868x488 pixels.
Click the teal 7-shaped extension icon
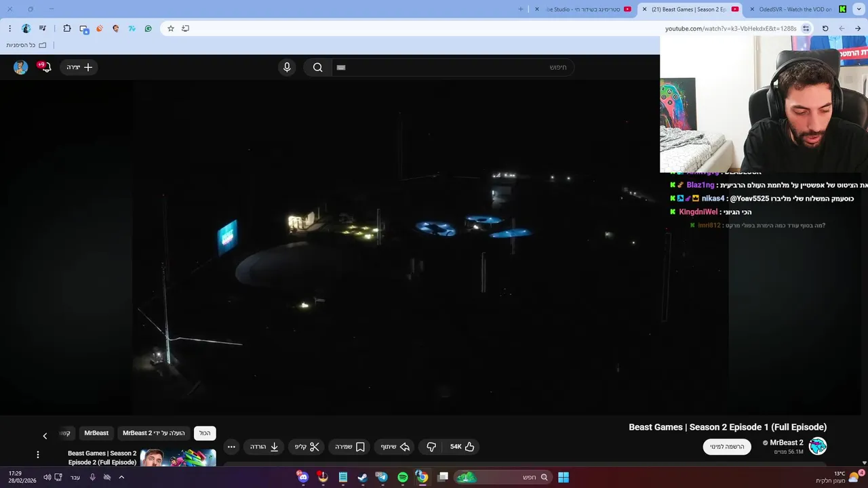pyautogui.click(x=132, y=28)
